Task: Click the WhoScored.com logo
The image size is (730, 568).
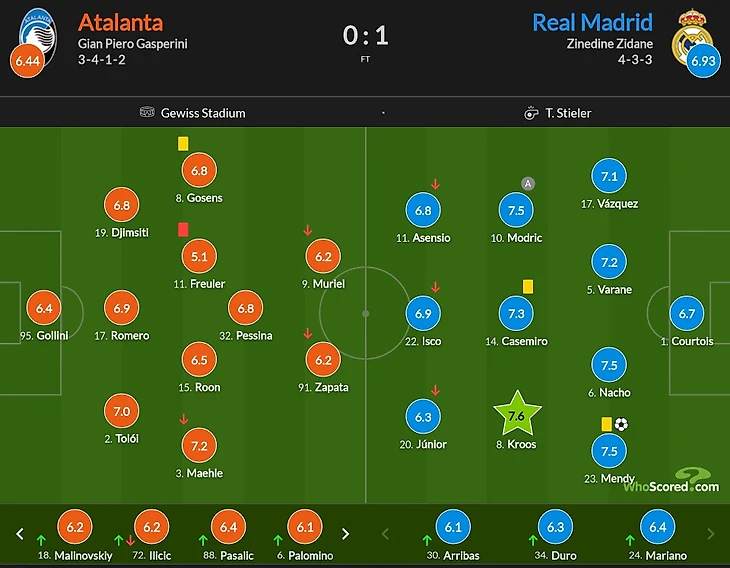Action: click(672, 480)
